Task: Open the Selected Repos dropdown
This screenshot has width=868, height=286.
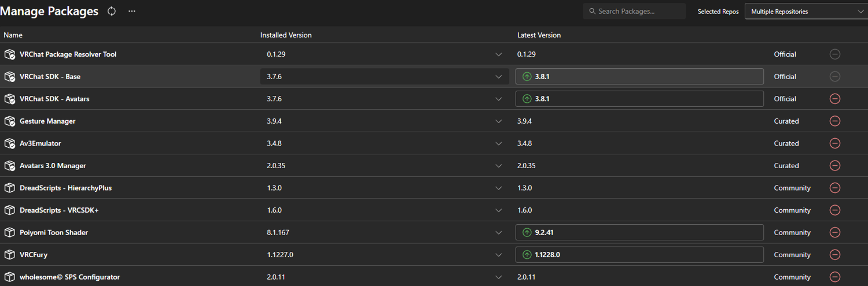Action: tap(806, 12)
